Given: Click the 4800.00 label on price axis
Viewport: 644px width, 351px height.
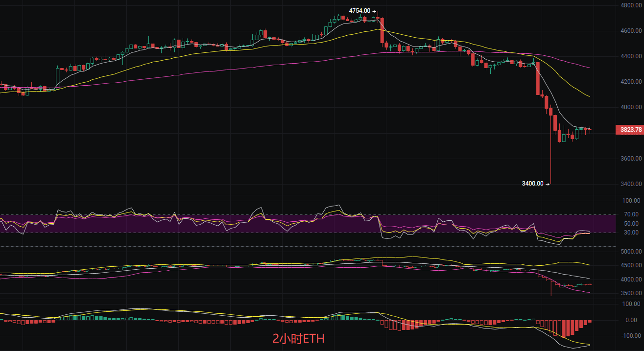Looking at the screenshot, I should [631, 5].
